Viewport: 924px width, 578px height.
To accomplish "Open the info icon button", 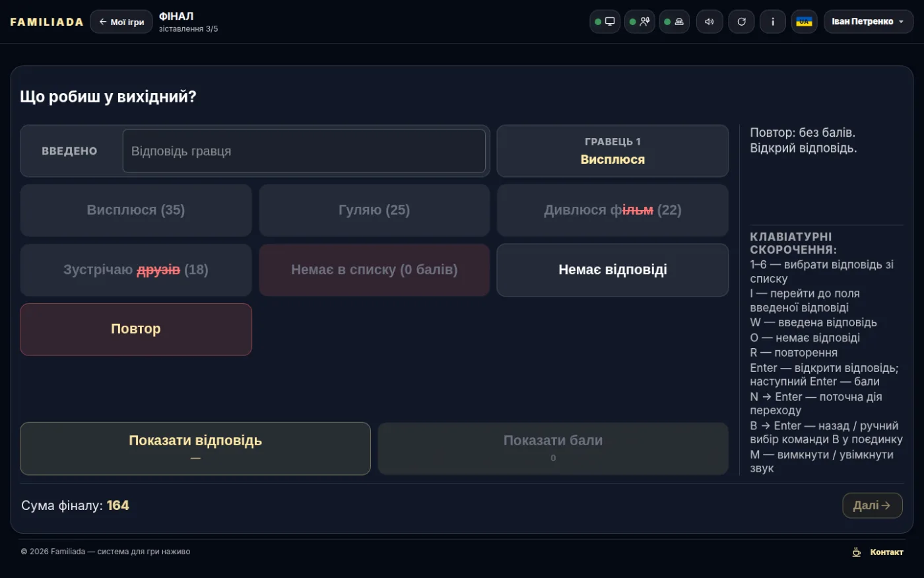I will tap(773, 22).
